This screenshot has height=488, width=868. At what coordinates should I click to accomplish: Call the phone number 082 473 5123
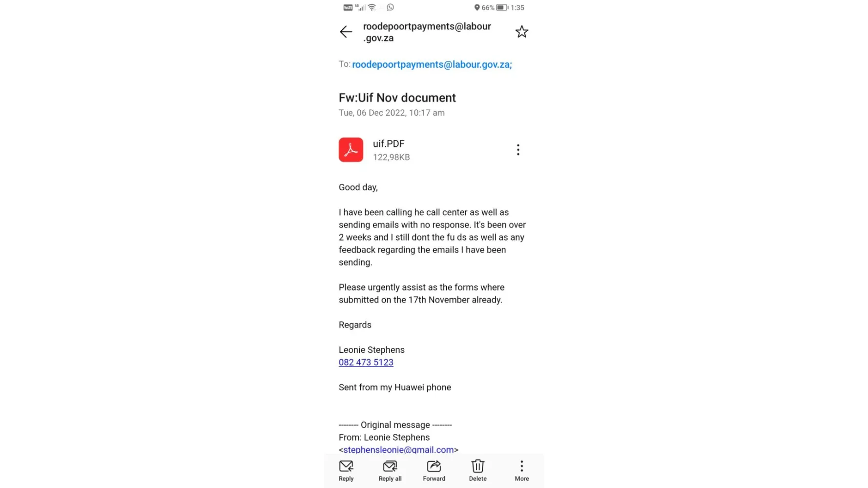coord(366,363)
